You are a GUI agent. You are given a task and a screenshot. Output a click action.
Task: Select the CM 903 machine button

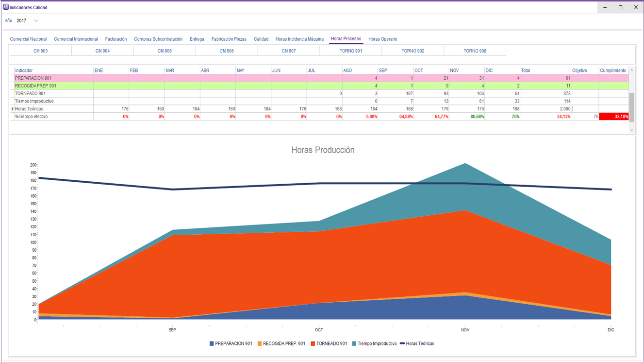(x=40, y=51)
